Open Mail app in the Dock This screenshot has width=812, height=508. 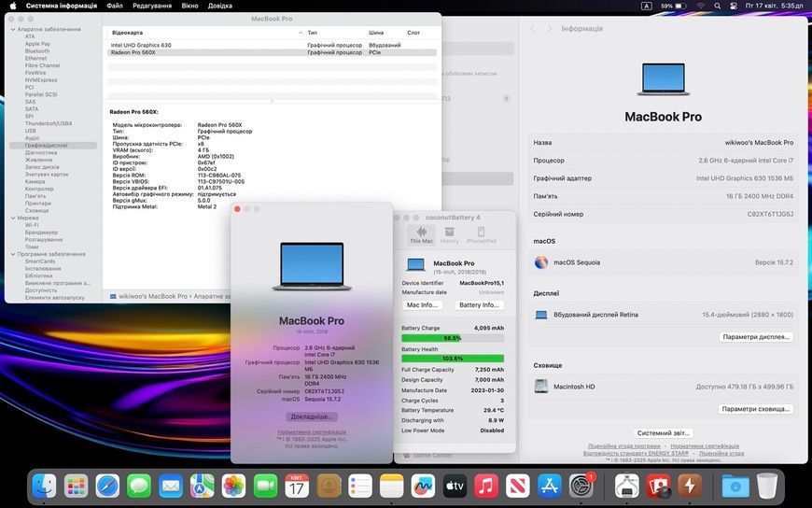171,487
